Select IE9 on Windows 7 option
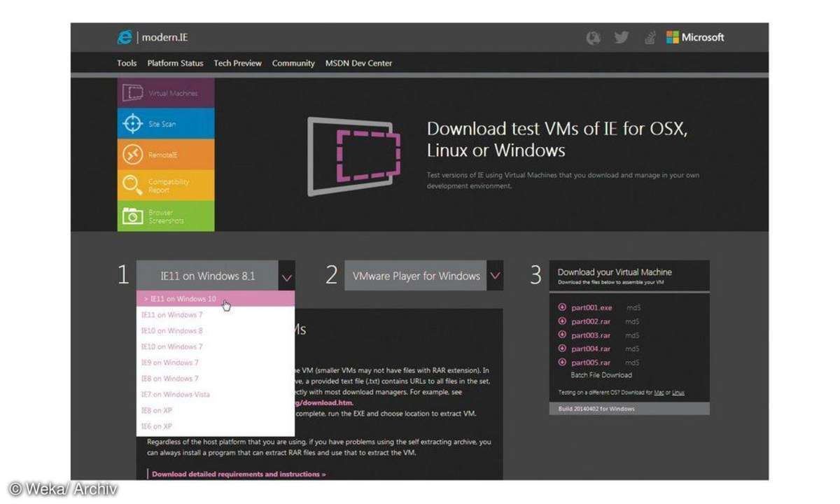This screenshot has height=504, width=840. [170, 363]
